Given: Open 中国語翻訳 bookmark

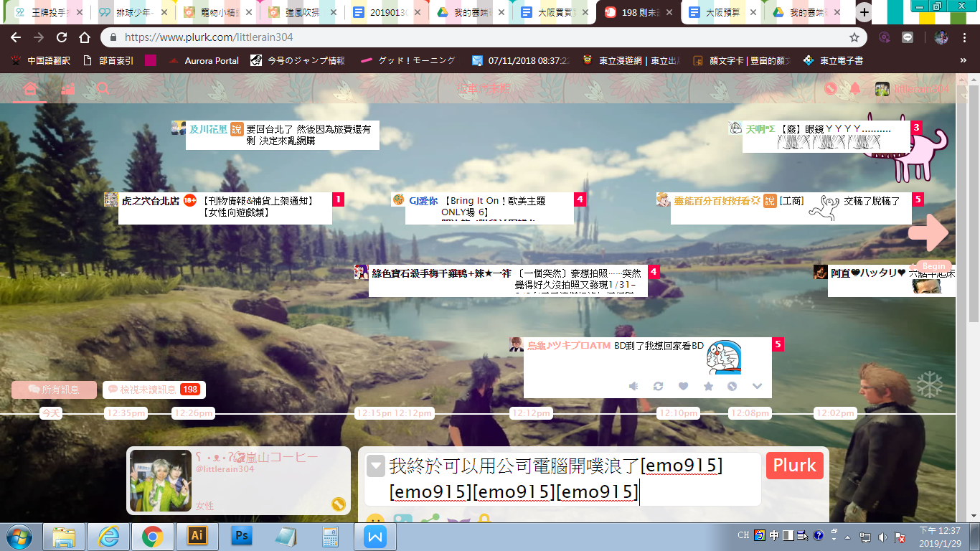Looking at the screenshot, I should pyautogui.click(x=40, y=61).
